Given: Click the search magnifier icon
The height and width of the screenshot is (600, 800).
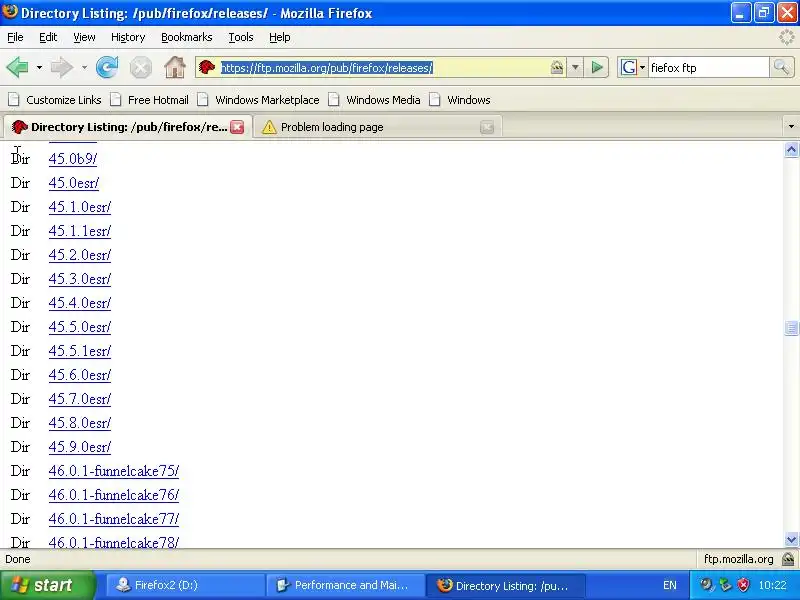Looking at the screenshot, I should click(x=781, y=67).
